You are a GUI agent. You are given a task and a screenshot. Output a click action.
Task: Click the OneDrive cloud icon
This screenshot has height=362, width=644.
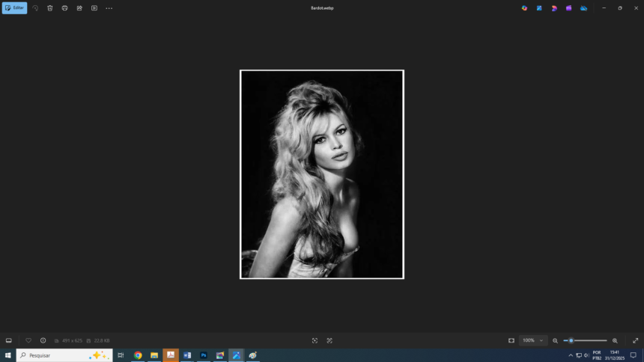pos(583,7)
